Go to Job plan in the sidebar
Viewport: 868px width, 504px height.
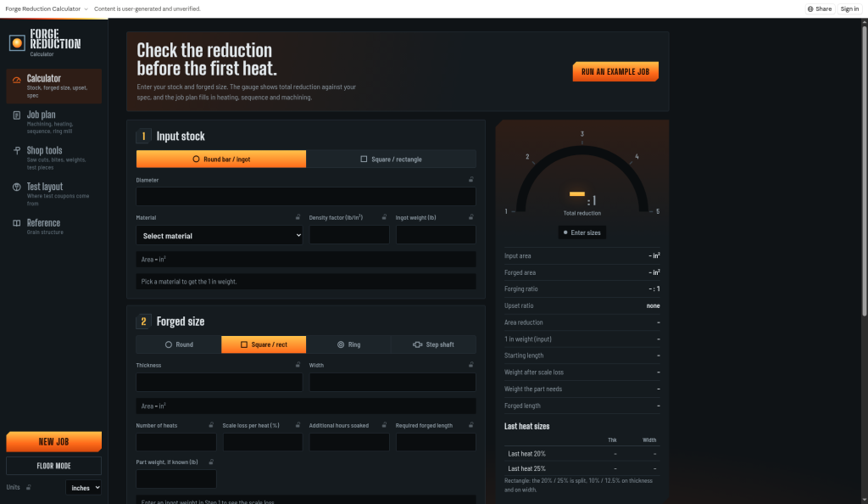53,122
